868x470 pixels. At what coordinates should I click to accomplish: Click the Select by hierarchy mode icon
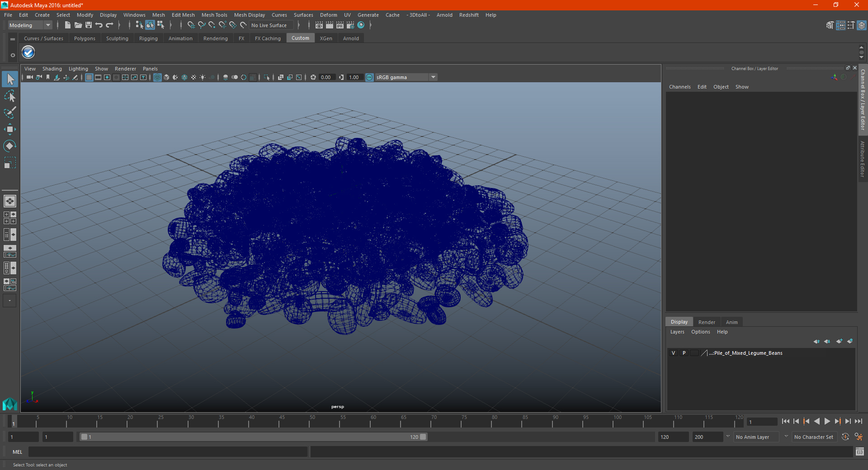tap(139, 25)
